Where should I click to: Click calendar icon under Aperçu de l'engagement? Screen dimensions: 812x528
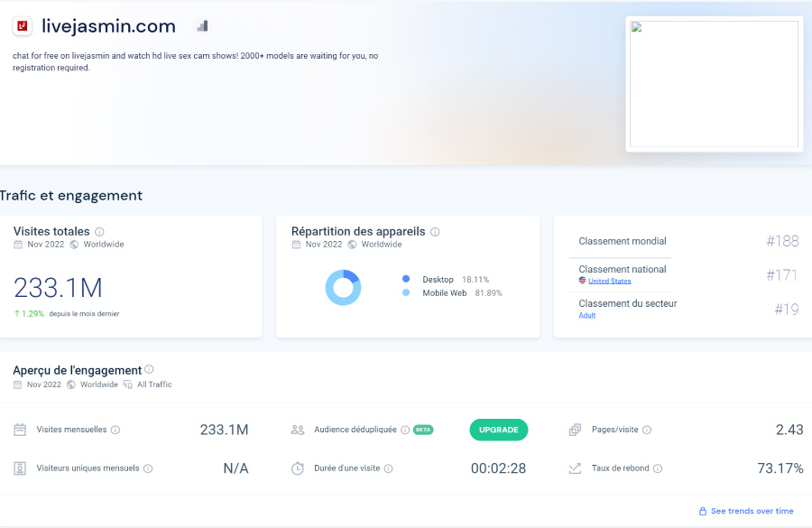[x=18, y=384]
